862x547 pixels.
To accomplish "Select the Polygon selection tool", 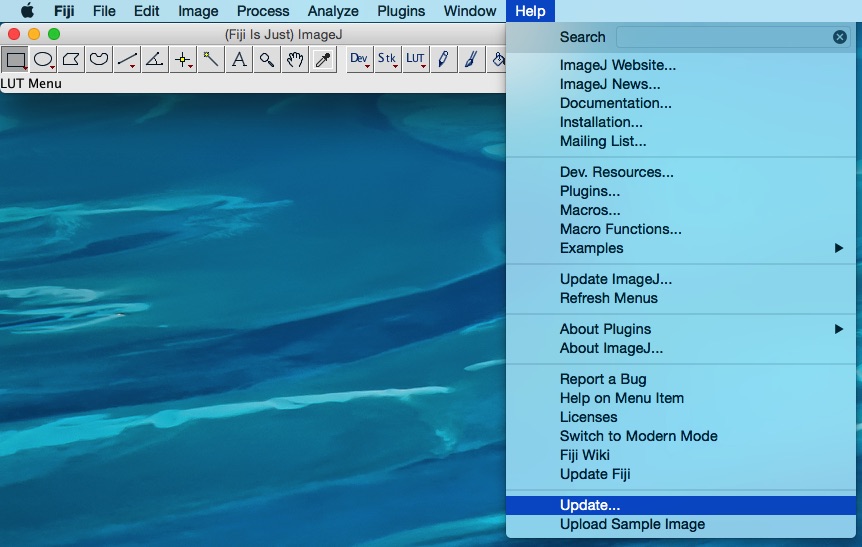I will [x=71, y=59].
